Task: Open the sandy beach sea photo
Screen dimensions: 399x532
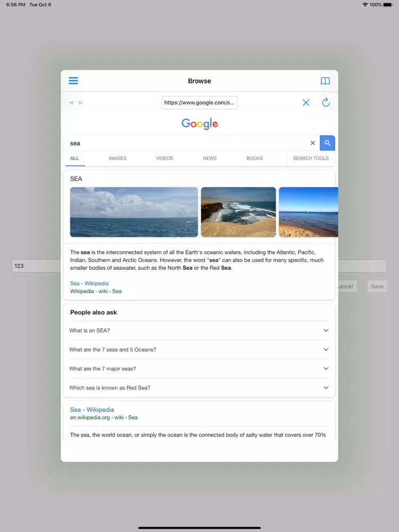Action: pyautogui.click(x=309, y=212)
